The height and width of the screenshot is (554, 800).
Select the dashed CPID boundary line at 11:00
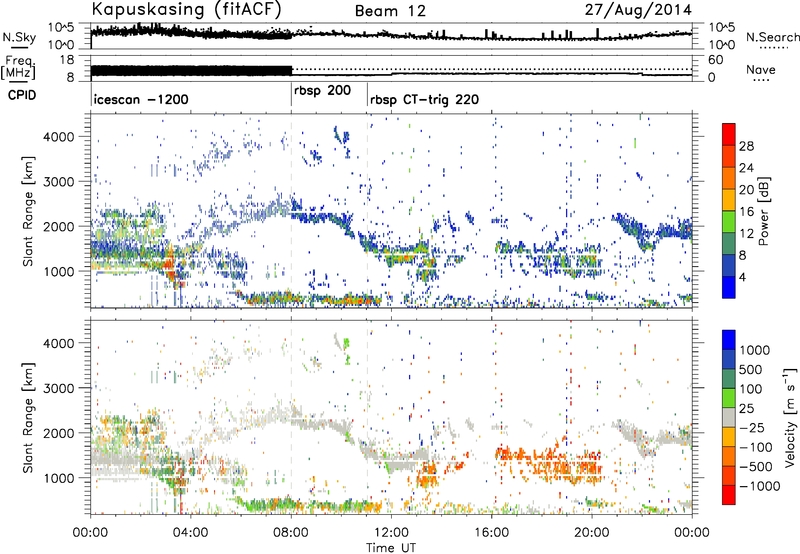click(367, 210)
